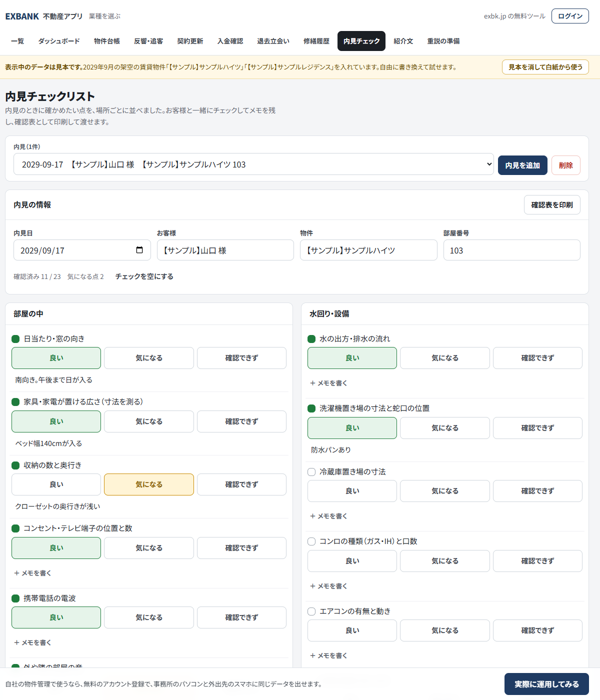600x700 pixels.
Task: Expand メモを書く under コンセント・テレビ端子
Action: coord(32,573)
